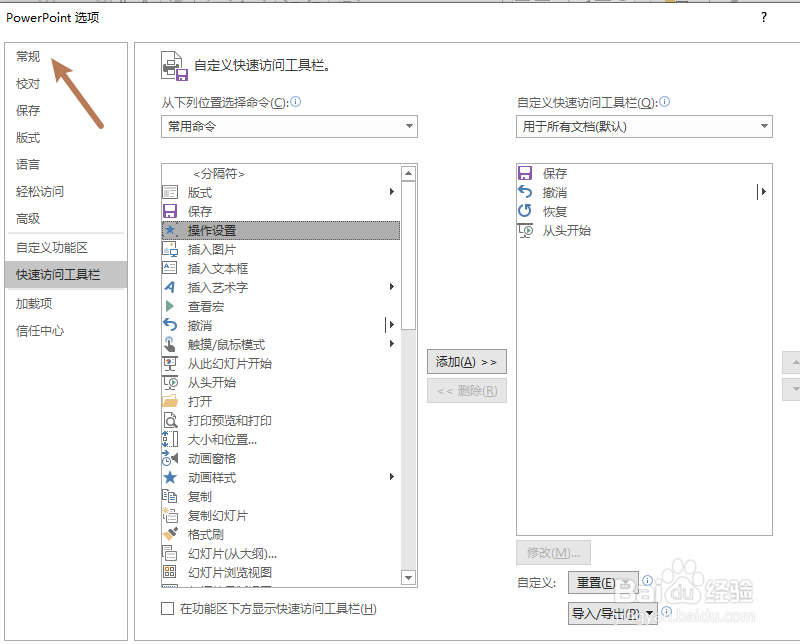This screenshot has width=800, height=644.
Task: Click 从头开始 icon in right toolbar list
Action: pyautogui.click(x=525, y=230)
